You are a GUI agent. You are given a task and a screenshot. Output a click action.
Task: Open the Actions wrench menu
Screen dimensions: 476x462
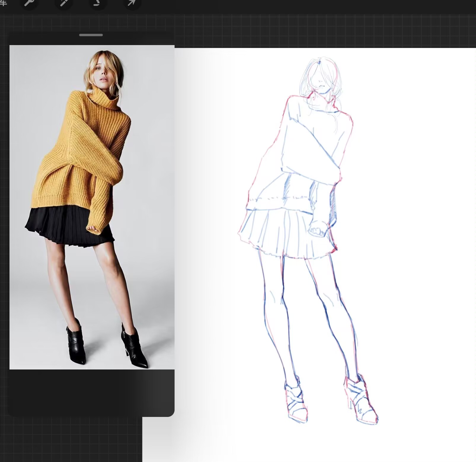pyautogui.click(x=29, y=3)
